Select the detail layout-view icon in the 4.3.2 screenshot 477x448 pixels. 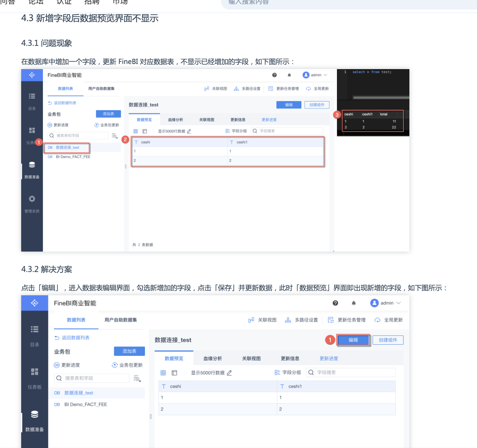pos(175,373)
